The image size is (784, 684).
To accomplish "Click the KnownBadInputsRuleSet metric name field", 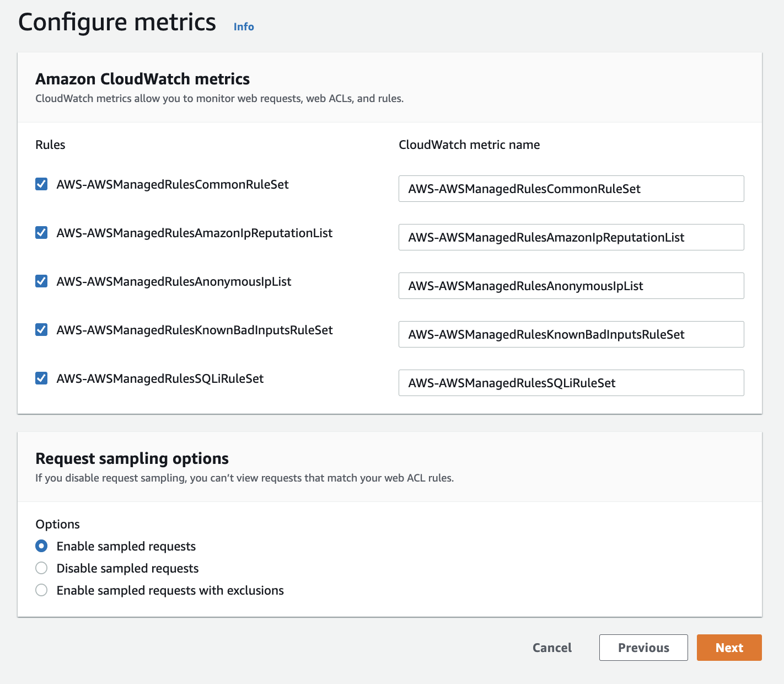I will click(571, 334).
